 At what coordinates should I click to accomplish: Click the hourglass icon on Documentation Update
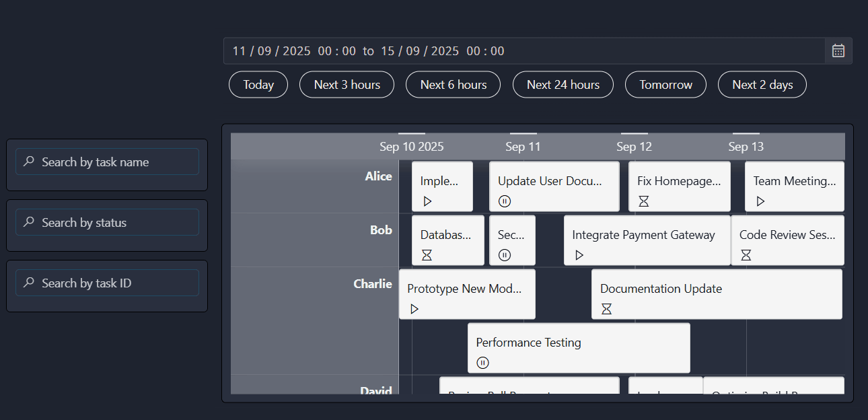pos(606,308)
